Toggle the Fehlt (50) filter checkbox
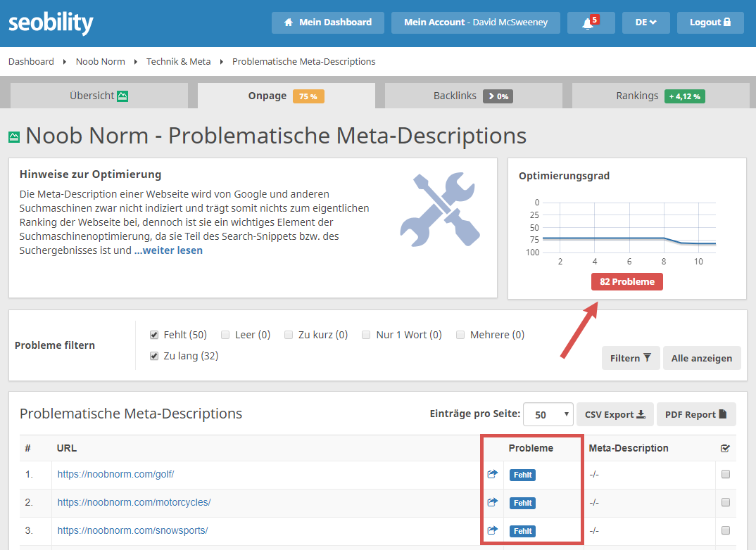The width and height of the screenshot is (756, 550). 154,335
